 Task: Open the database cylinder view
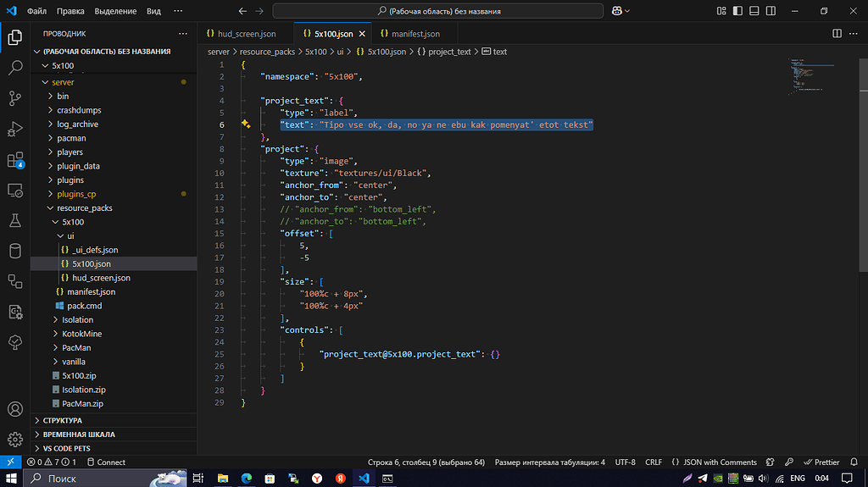[15, 252]
